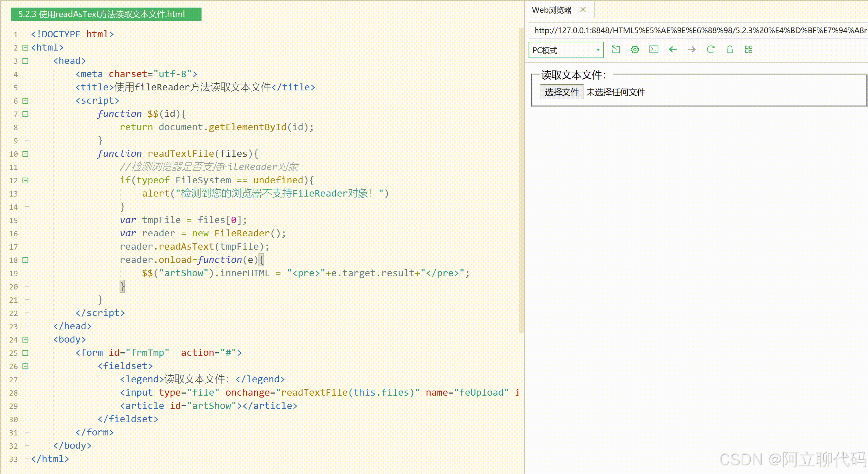Click getElementById in line 8
This screenshot has width=868, height=474.
click(x=247, y=127)
